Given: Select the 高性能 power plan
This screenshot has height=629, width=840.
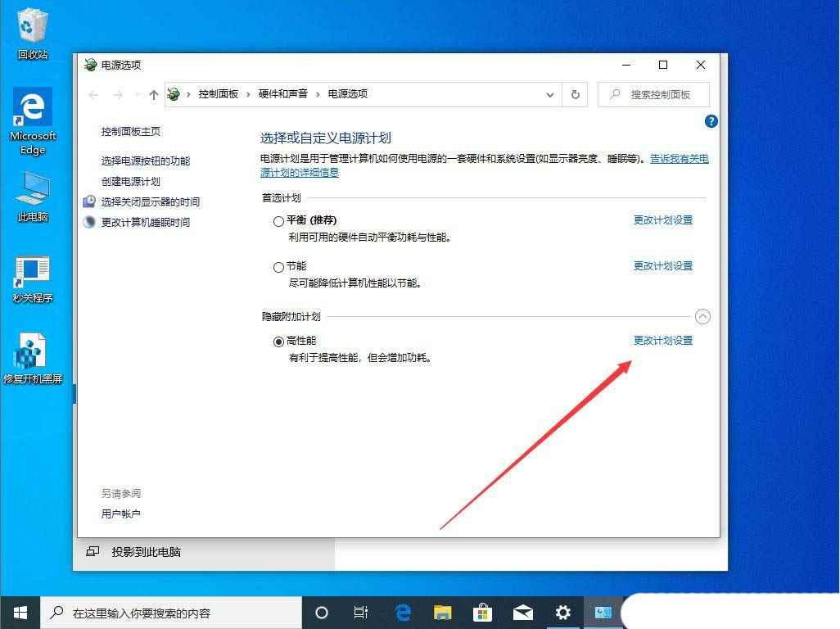Looking at the screenshot, I should point(278,342).
